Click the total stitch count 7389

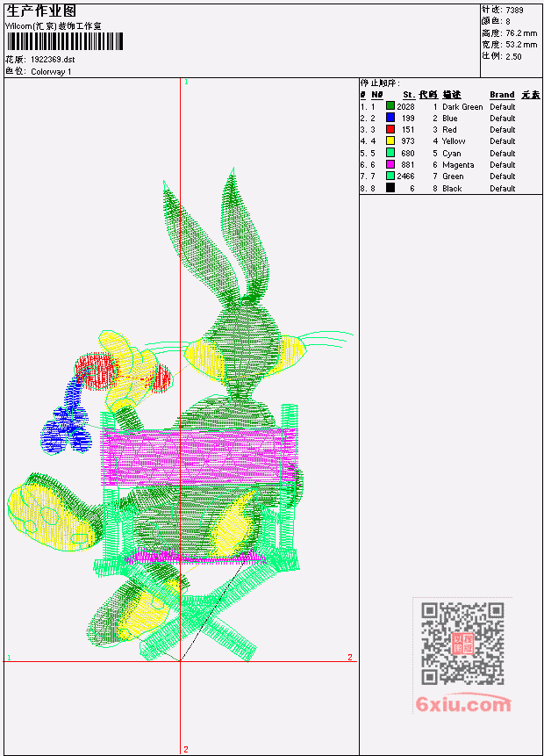514,10
